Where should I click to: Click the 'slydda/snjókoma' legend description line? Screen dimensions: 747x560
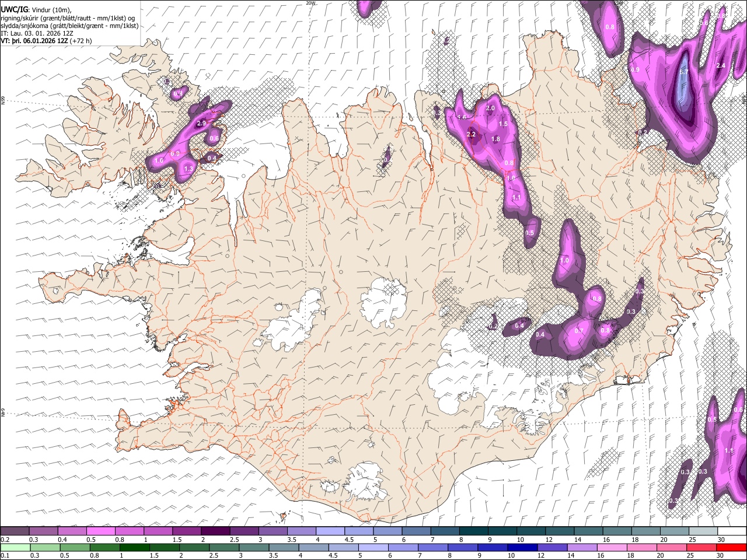click(x=70, y=26)
